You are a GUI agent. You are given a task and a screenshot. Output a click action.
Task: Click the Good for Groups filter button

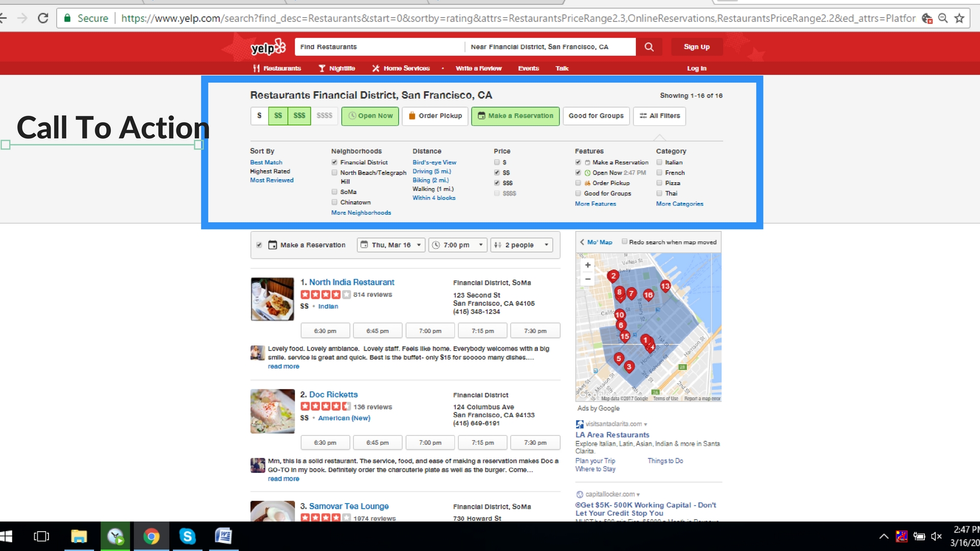point(596,116)
